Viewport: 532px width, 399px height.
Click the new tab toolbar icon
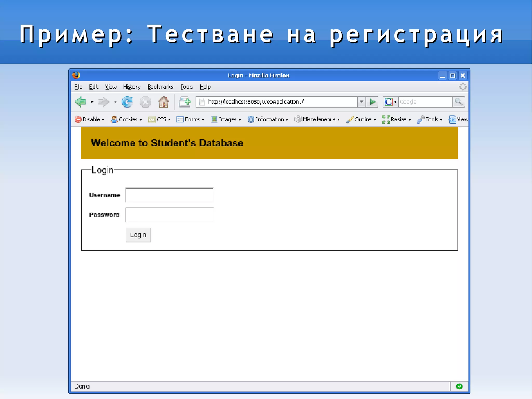tap(185, 102)
